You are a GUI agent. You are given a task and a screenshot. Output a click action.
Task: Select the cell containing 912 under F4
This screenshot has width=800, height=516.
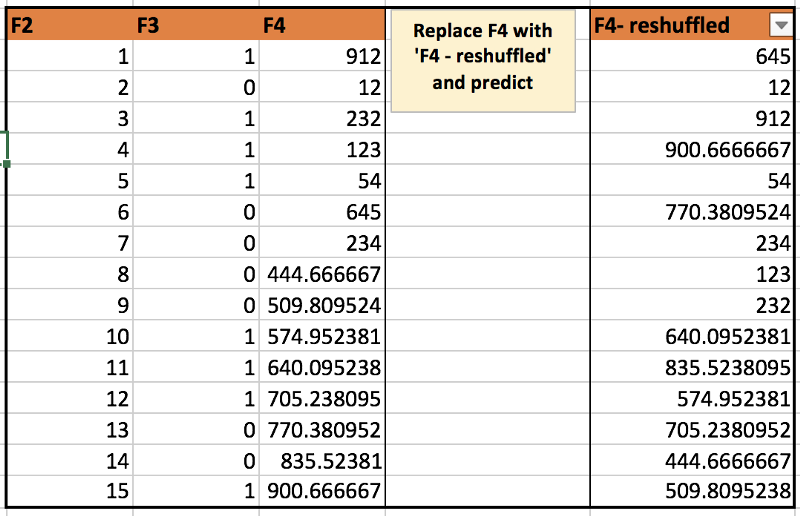tap(322, 56)
